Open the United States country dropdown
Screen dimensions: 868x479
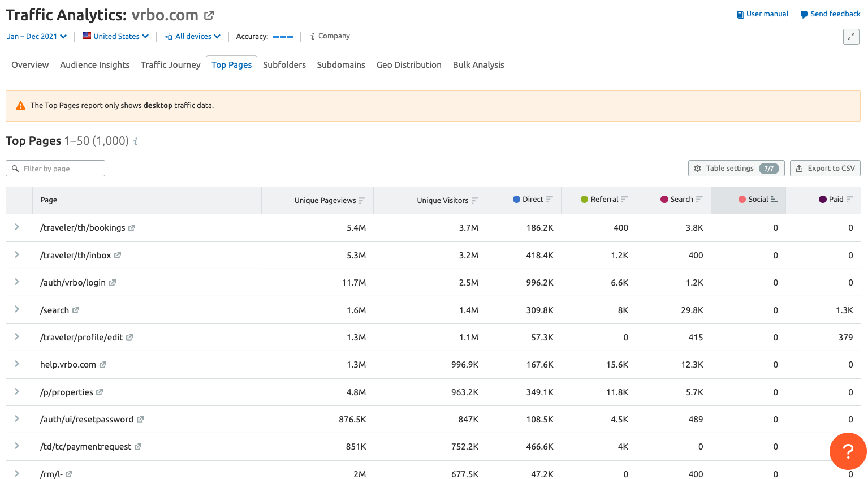tap(116, 37)
